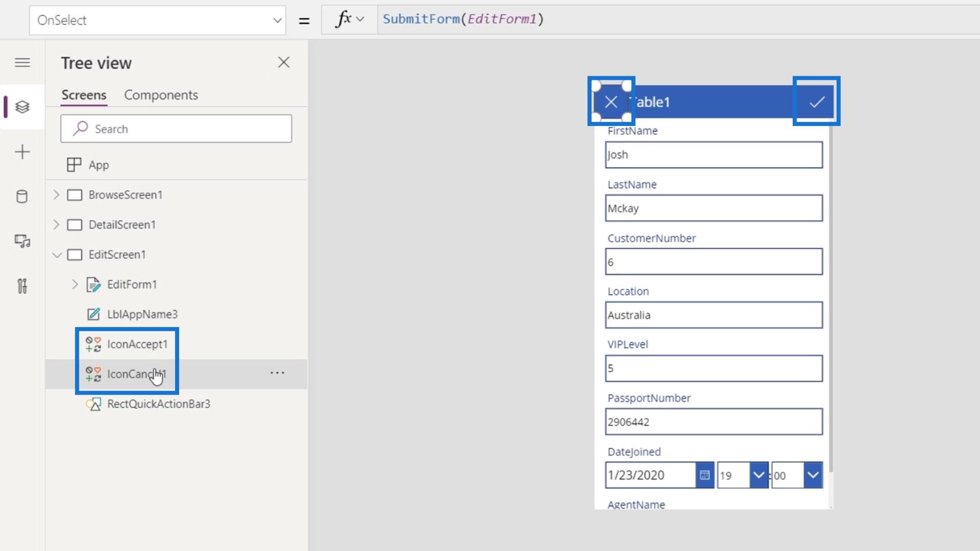Switch to the Components tab
The height and width of the screenshot is (551, 980).
(x=161, y=95)
